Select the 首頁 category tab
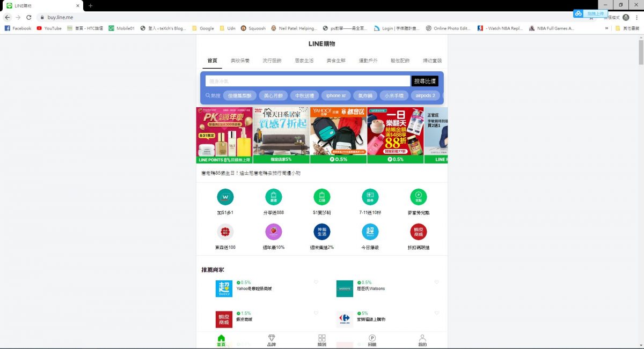Screen dimensions: 644x349 click(x=213, y=61)
